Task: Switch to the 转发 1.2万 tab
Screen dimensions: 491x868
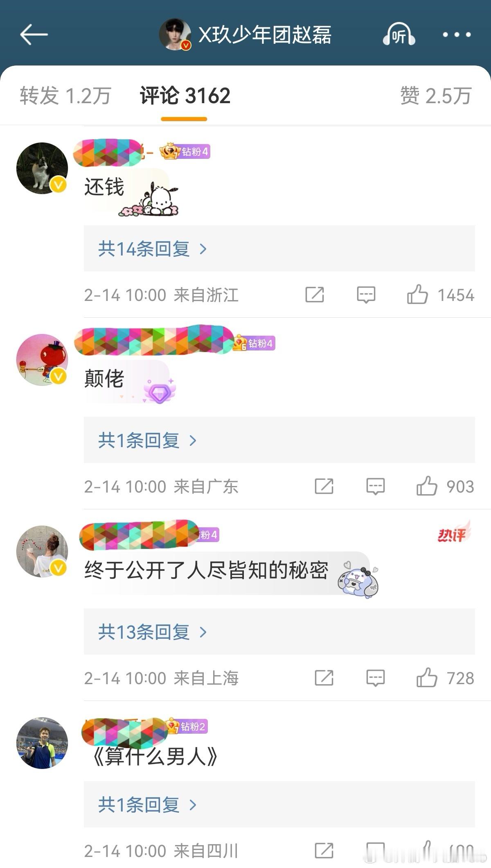Action: [x=65, y=96]
